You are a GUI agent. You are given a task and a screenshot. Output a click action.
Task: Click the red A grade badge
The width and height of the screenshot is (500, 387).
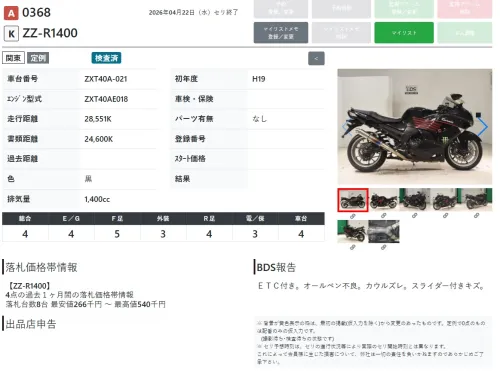tap(11, 13)
